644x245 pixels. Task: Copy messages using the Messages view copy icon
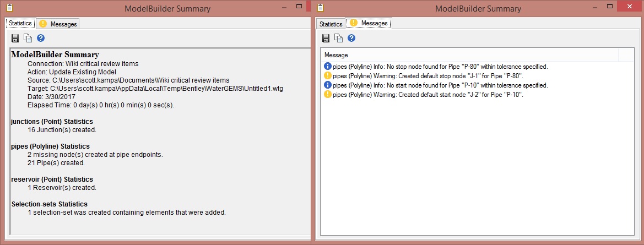[x=339, y=38]
